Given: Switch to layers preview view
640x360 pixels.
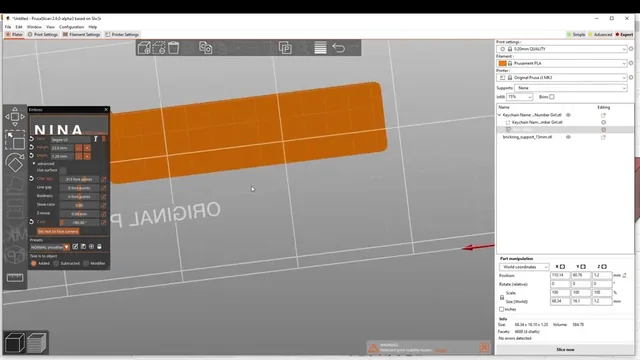Looking at the screenshot, I should pos(37,342).
